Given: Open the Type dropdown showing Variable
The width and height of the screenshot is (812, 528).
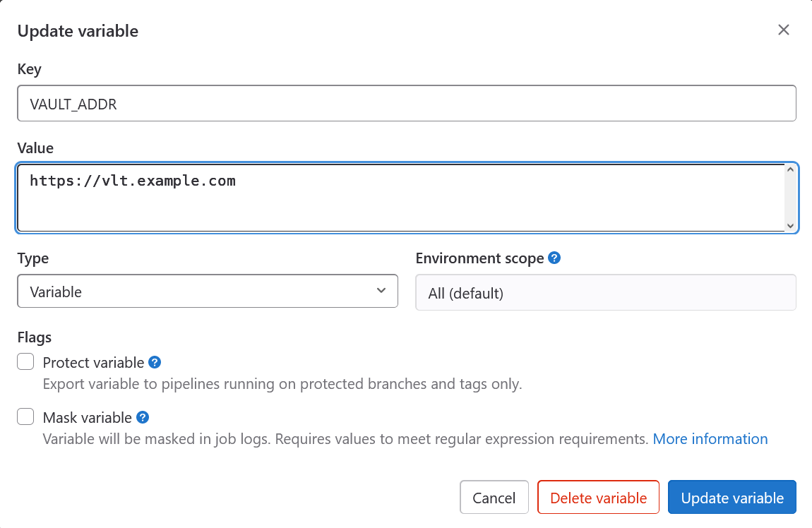Looking at the screenshot, I should 198,292.
